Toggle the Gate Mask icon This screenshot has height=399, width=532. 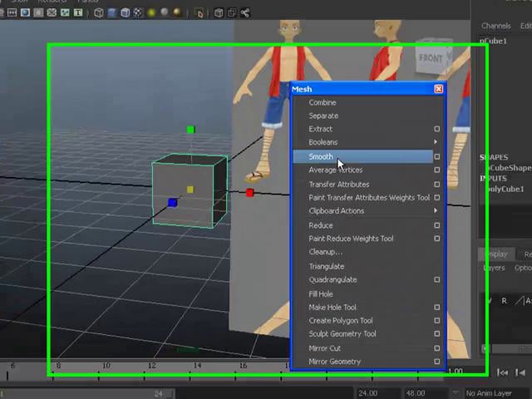point(38,13)
